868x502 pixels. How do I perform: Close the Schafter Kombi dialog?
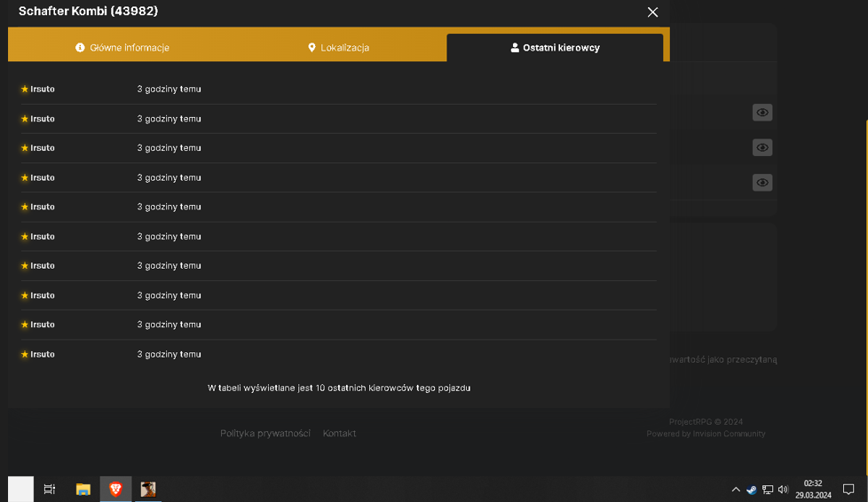(x=652, y=12)
